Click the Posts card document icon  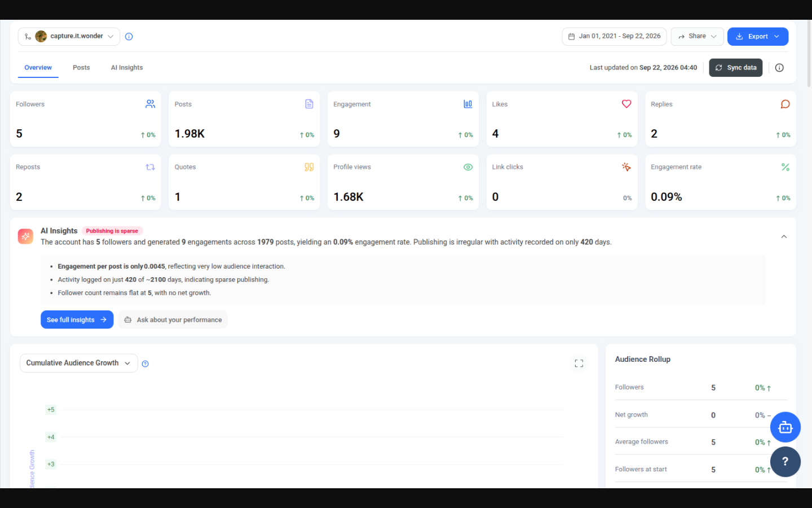(309, 104)
